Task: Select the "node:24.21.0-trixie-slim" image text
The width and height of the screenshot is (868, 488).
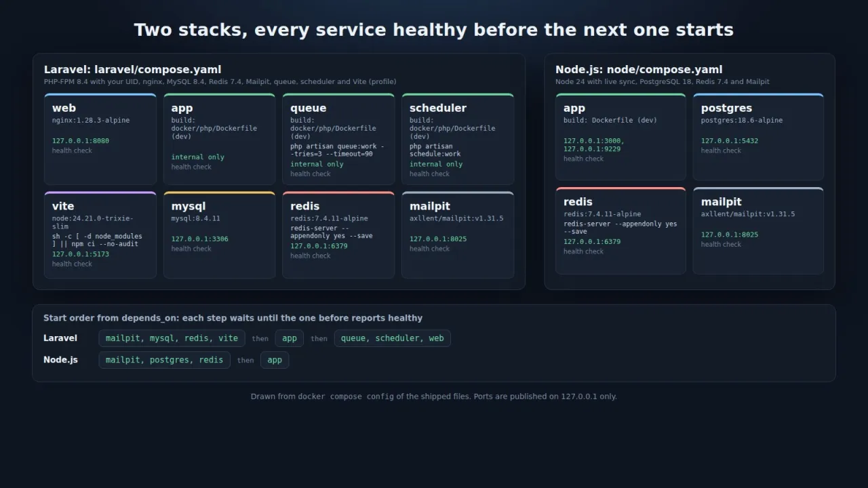Action: coord(93,222)
